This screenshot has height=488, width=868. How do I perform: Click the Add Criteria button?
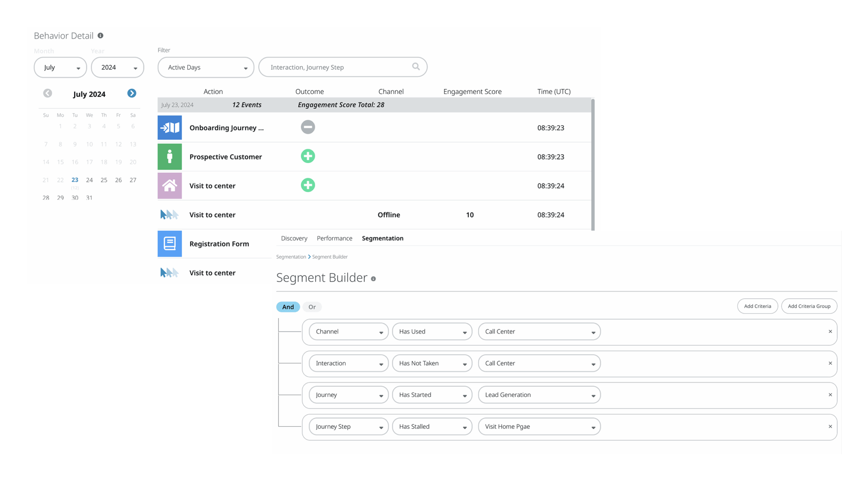tap(757, 306)
